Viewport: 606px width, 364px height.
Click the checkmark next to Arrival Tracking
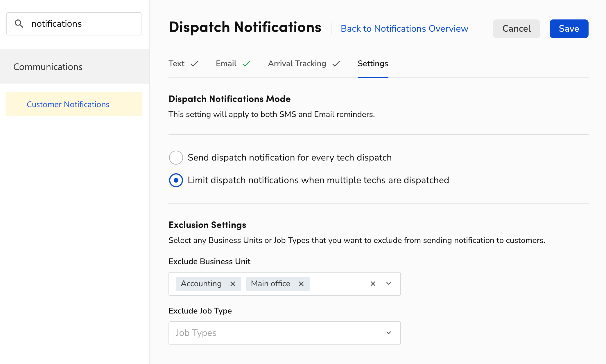[x=336, y=63]
